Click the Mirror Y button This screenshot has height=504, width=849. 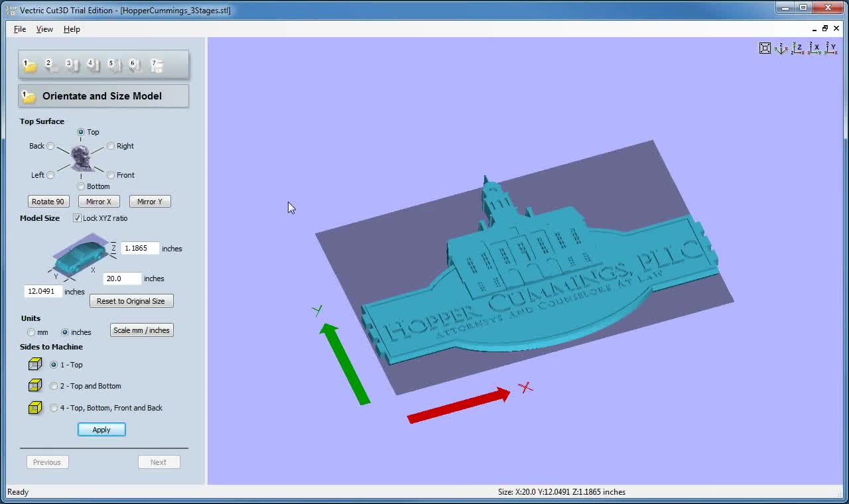150,202
